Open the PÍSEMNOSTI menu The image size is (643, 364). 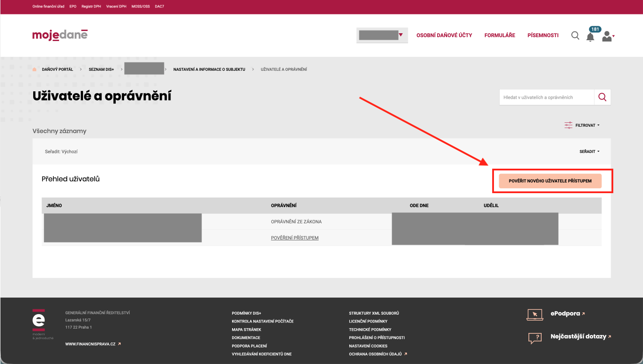pos(543,35)
